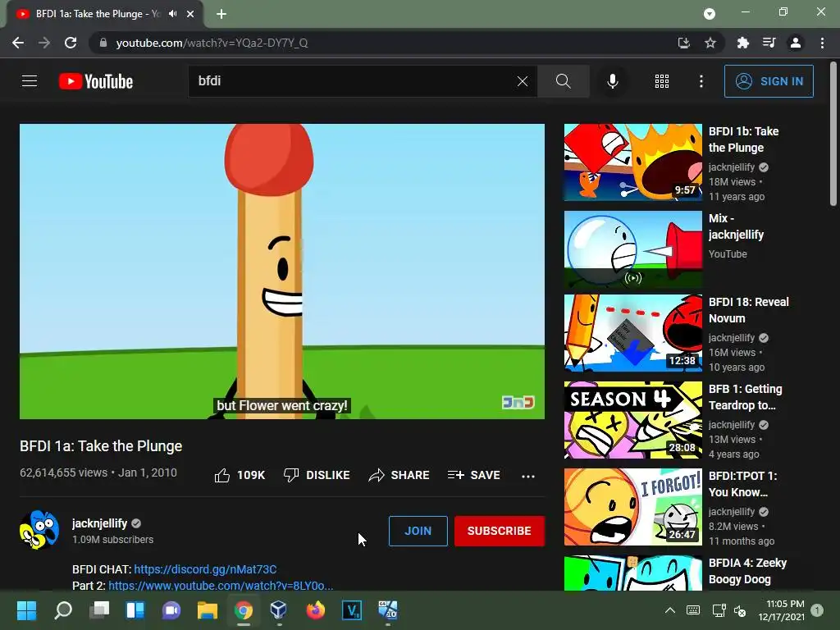This screenshot has height=630, width=840.
Task: Open Chrome three-dot menu
Action: coord(822,43)
